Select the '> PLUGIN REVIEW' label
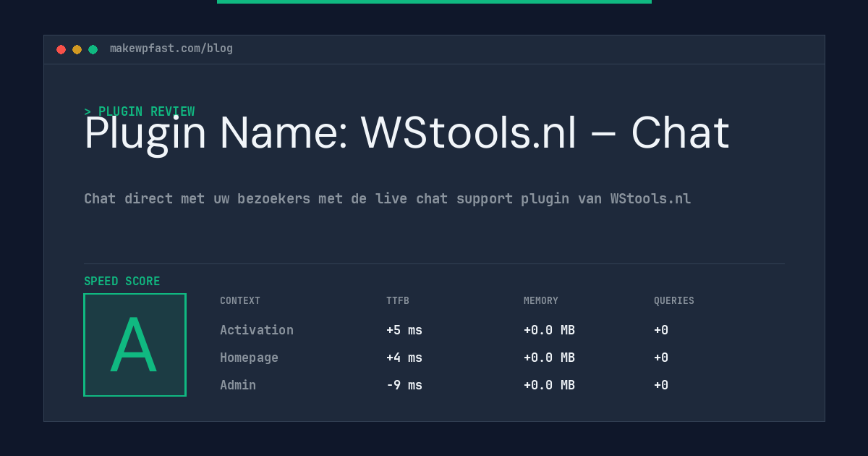Image resolution: width=868 pixels, height=456 pixels. [140, 111]
